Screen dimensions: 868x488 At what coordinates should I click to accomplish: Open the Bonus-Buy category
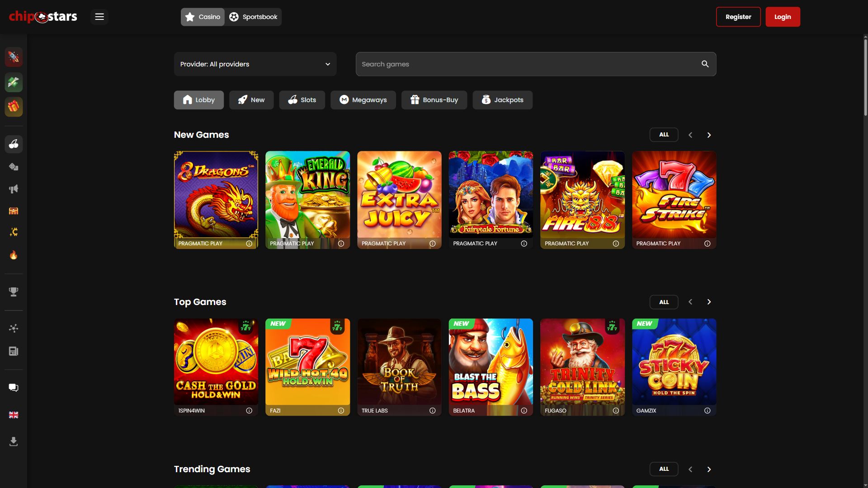pos(434,100)
